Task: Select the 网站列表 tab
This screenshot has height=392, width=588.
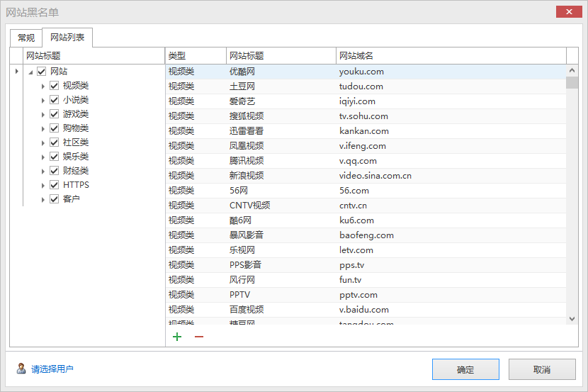Action: pos(67,37)
